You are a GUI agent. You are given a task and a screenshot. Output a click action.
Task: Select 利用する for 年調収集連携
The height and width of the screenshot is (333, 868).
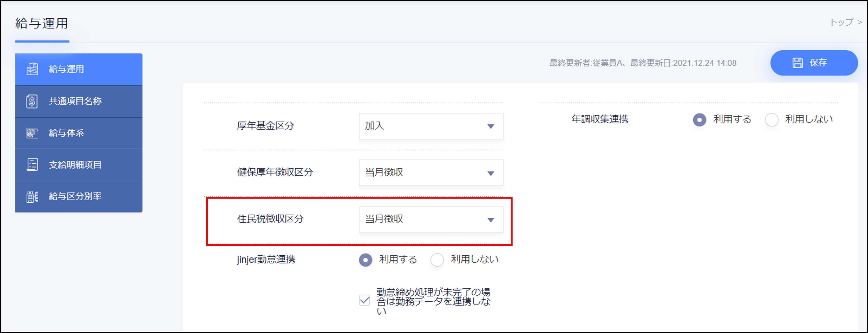point(699,119)
